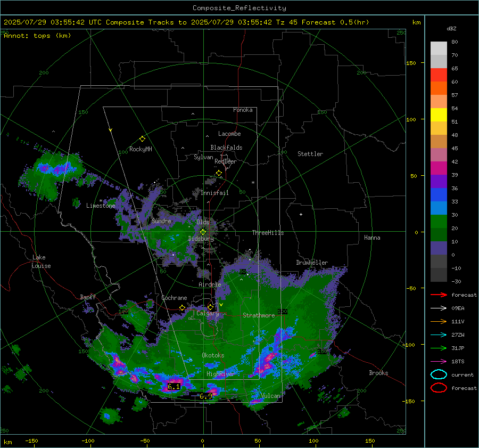Click the Airdrie city label

click(x=210, y=284)
